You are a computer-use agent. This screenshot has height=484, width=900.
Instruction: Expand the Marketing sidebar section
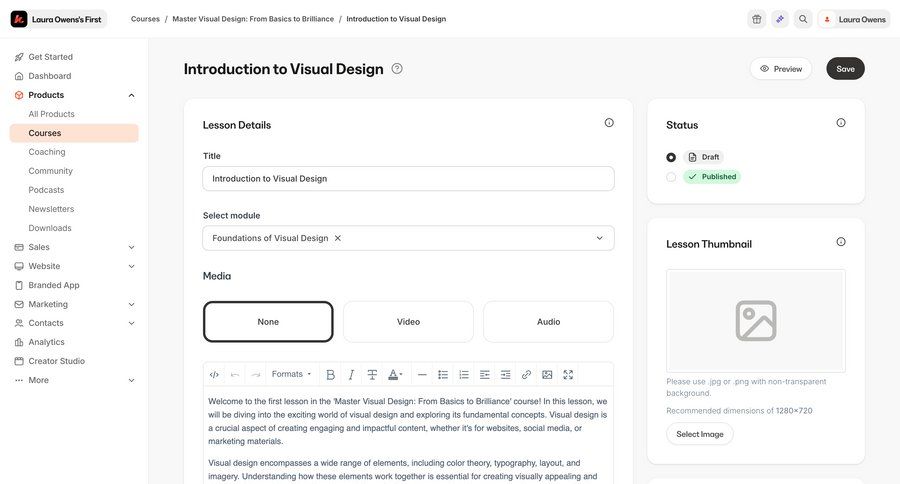point(131,304)
